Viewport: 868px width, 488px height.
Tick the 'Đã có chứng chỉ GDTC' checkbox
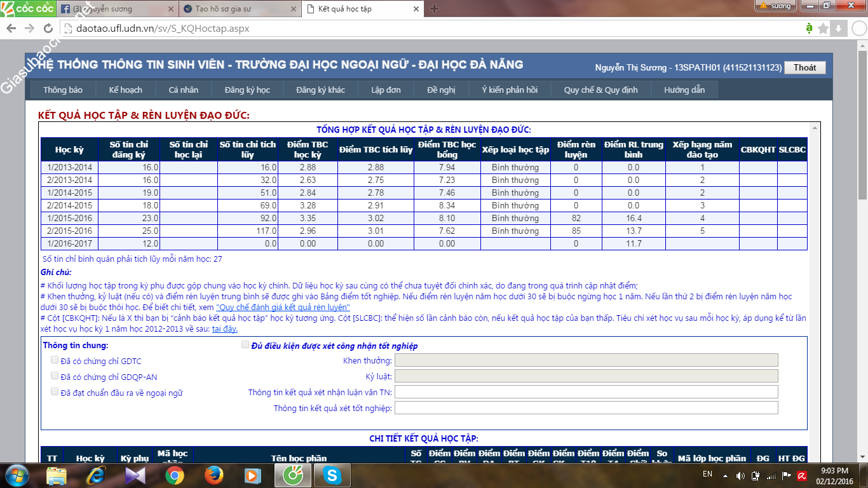coord(55,360)
